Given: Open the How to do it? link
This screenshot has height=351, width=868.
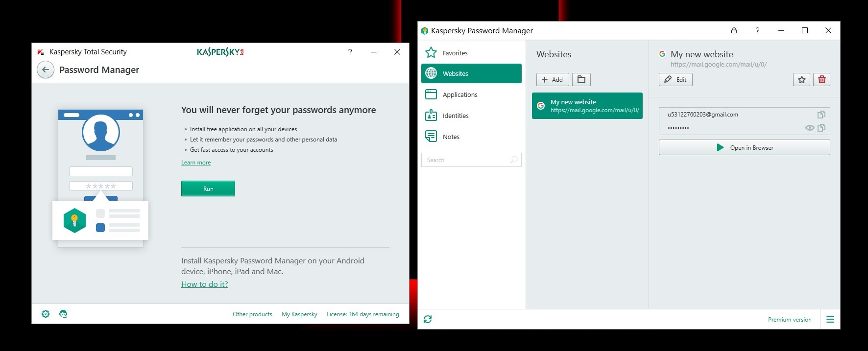Looking at the screenshot, I should [205, 284].
